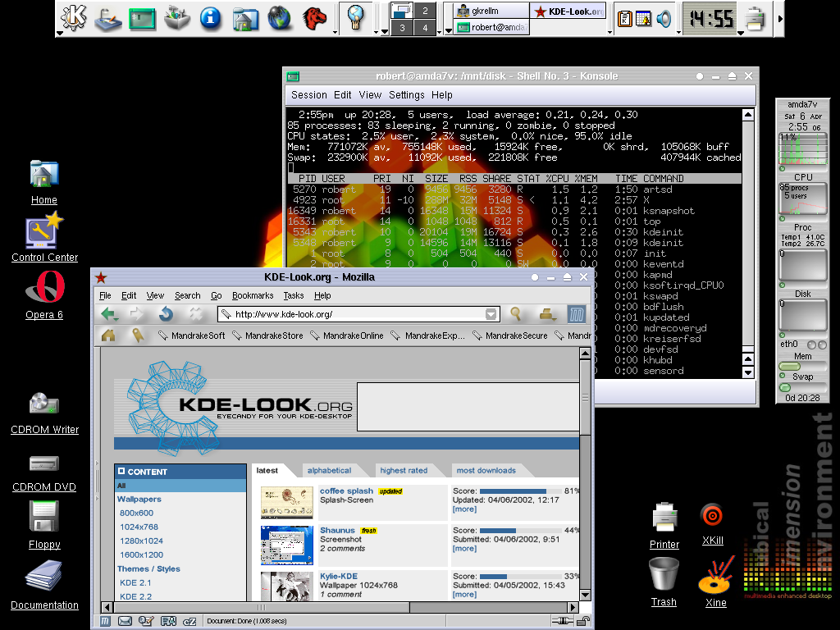Open Konsole Settings menu
The image size is (840, 630).
point(407,95)
